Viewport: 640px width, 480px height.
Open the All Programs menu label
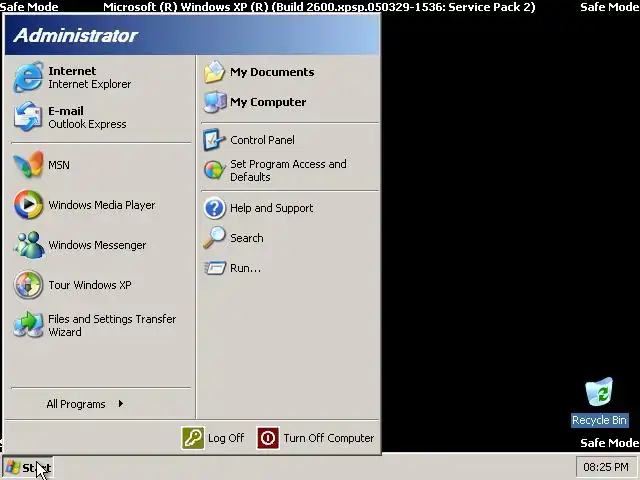click(76, 404)
